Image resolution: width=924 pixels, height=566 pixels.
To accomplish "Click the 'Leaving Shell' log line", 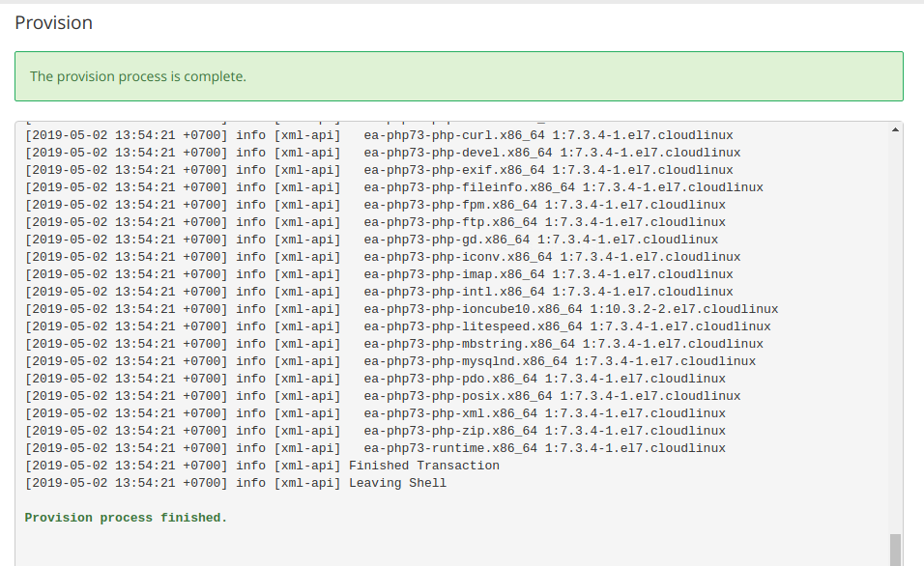I will (x=397, y=483).
